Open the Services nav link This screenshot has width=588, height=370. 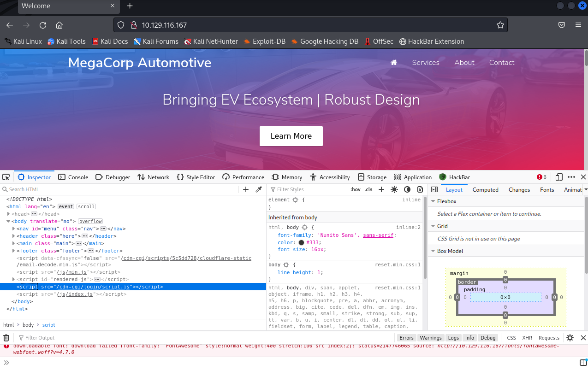(426, 63)
